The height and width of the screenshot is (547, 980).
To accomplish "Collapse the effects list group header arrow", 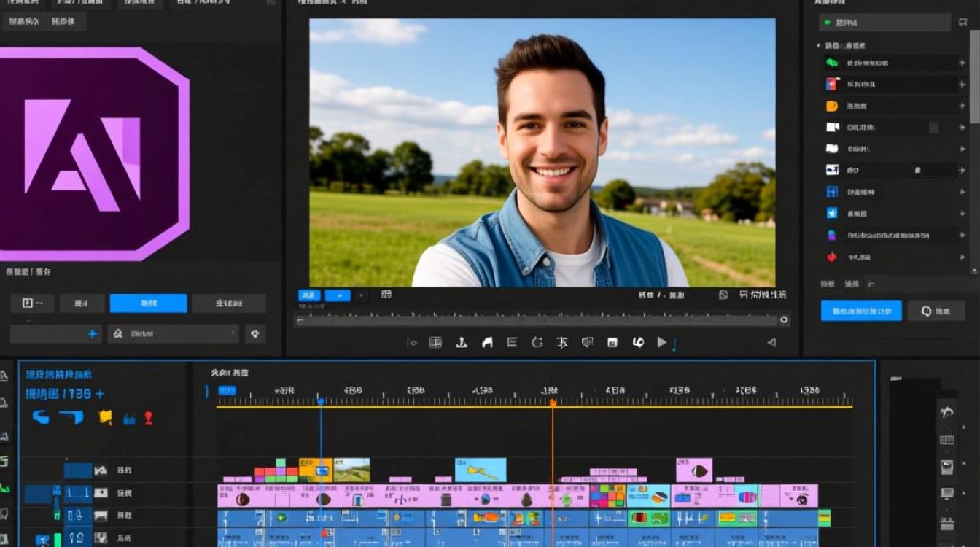I will tap(818, 46).
